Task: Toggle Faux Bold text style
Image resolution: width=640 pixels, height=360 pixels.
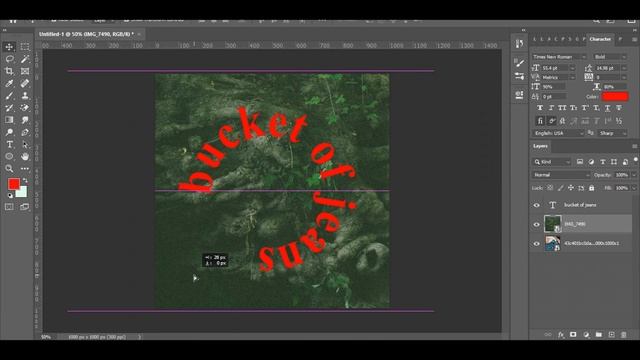Action: [540, 108]
